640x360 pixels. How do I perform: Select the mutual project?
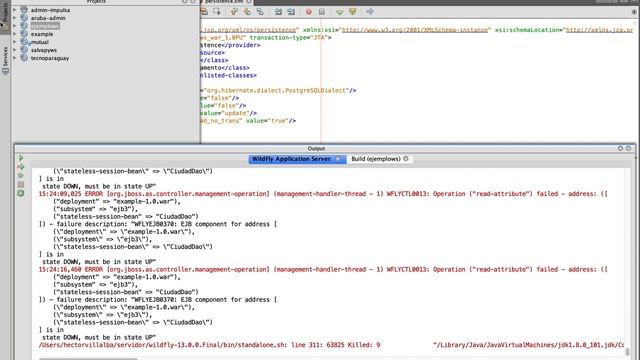tap(40, 42)
